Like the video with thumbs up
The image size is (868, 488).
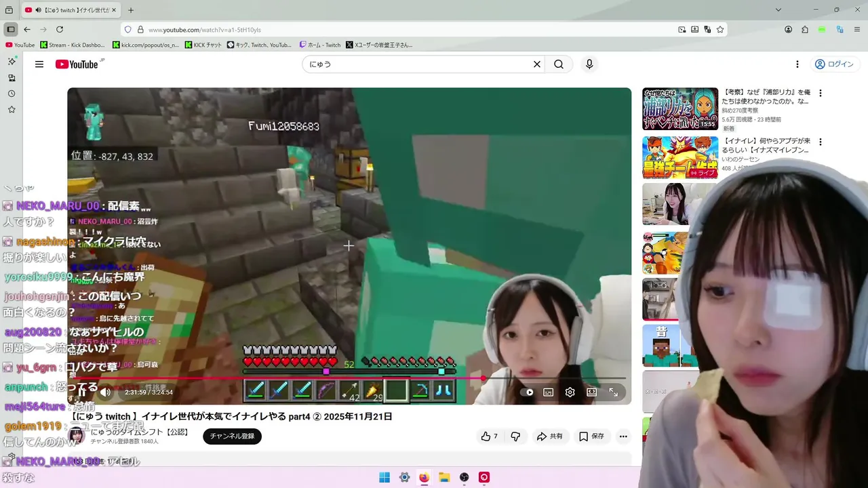point(490,436)
